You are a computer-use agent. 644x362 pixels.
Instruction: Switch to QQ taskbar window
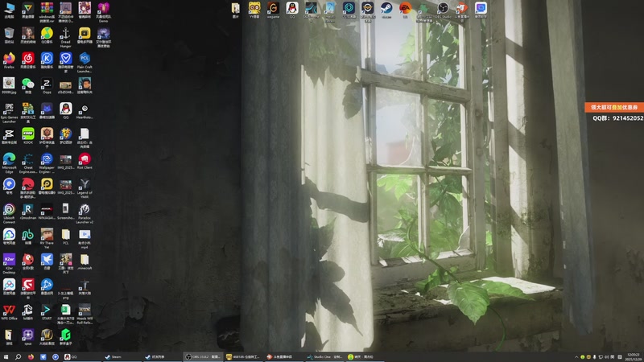coord(81,357)
